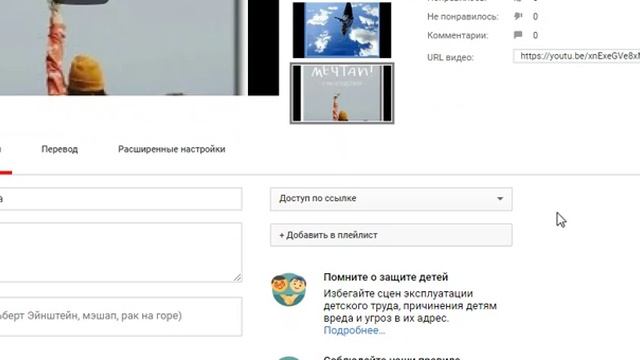Viewport: 640px width, 360px height.
Task: Open the 'Доступ по ссылке' privacy dropdown
Action: click(391, 199)
